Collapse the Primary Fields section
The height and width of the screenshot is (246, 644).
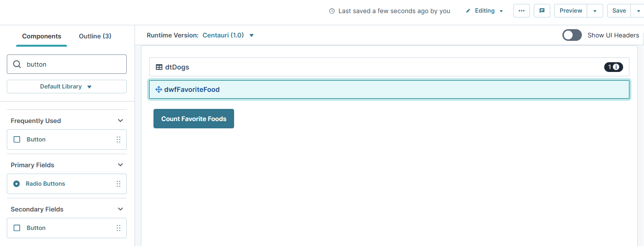point(120,165)
